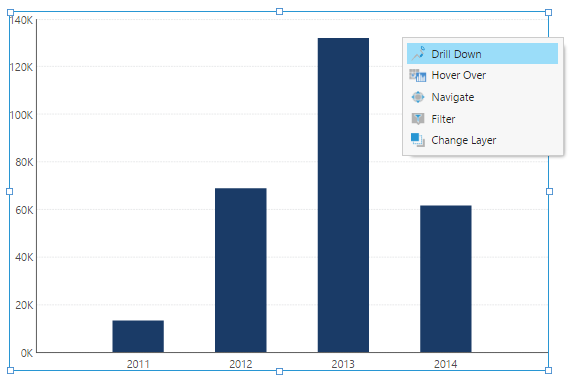Click the 2011 axis label
This screenshot has height=381, width=573.
pos(138,364)
